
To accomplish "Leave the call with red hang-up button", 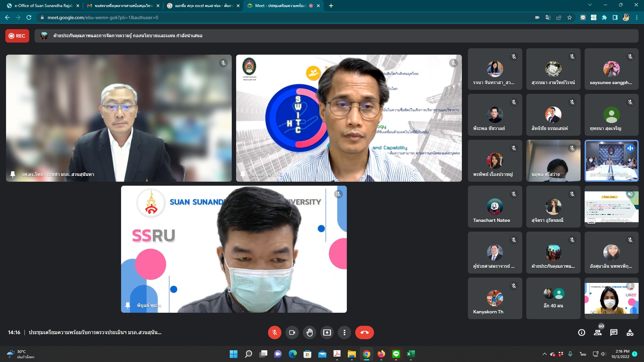I will [x=364, y=333].
